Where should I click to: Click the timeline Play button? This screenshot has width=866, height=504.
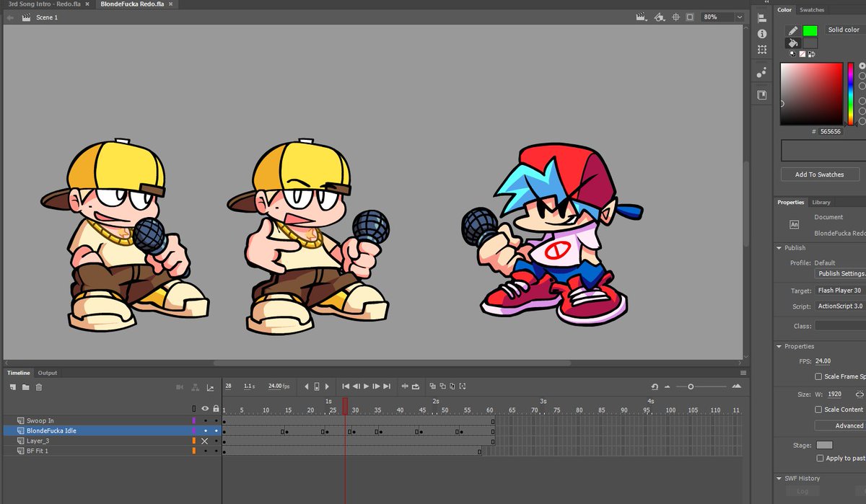366,386
